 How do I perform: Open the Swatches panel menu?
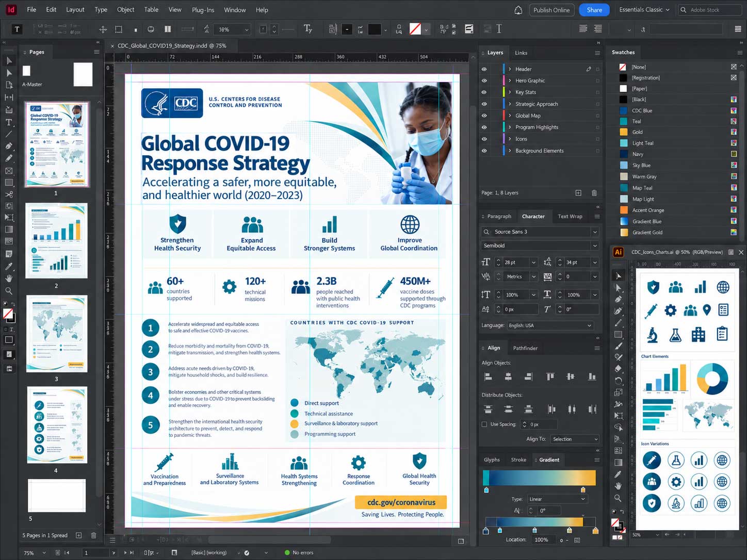tap(739, 53)
